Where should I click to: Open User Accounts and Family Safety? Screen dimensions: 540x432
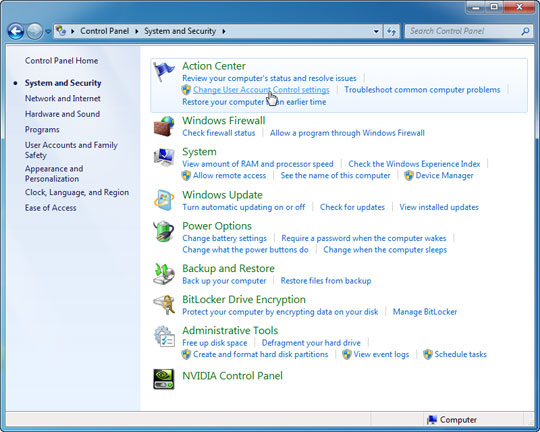click(71, 150)
